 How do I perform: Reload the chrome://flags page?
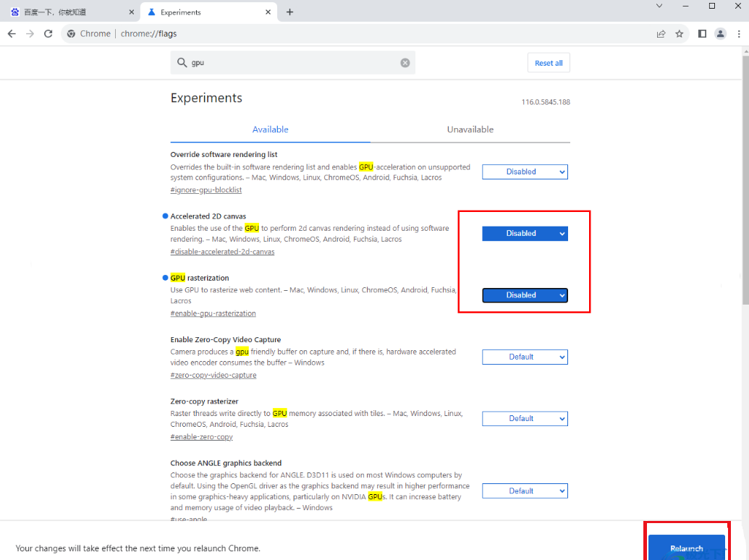click(x=48, y=34)
